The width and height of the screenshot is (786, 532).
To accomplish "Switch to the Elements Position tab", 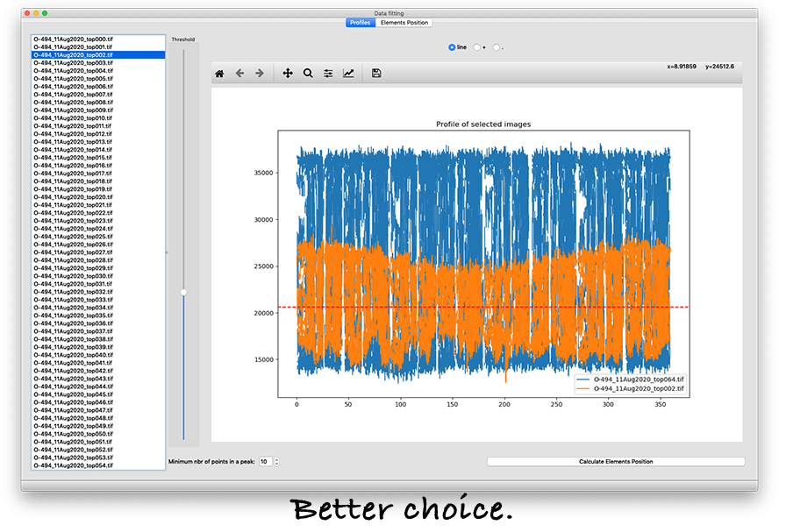I will click(404, 23).
